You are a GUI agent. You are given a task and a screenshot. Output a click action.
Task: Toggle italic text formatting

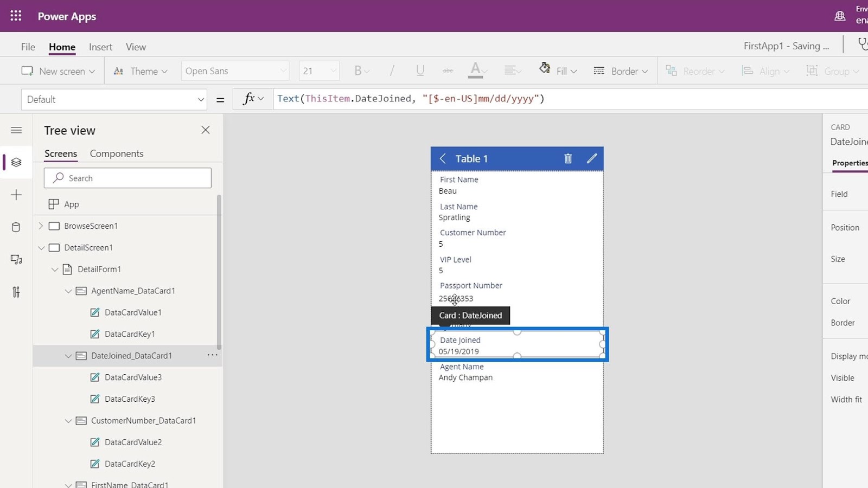392,71
